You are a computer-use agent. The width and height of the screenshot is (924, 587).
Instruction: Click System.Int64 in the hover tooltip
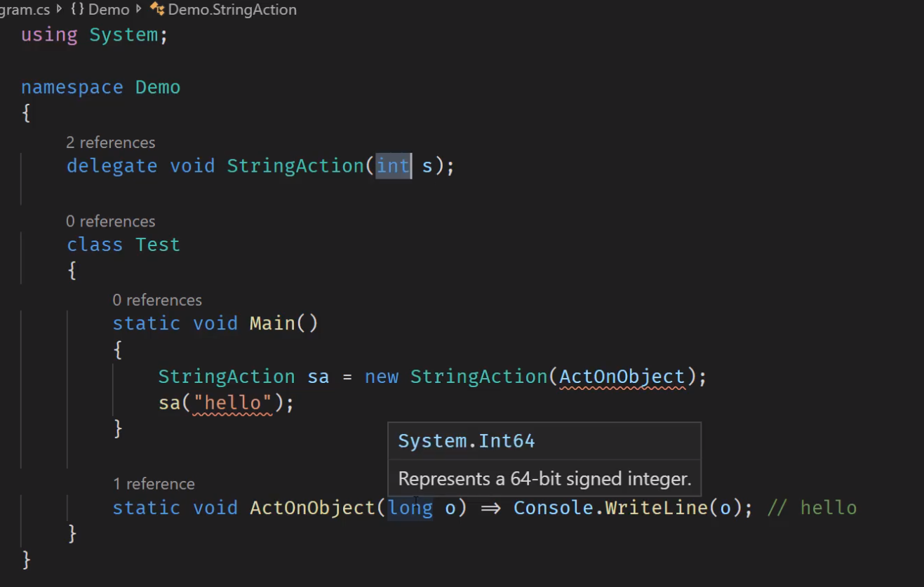point(467,441)
